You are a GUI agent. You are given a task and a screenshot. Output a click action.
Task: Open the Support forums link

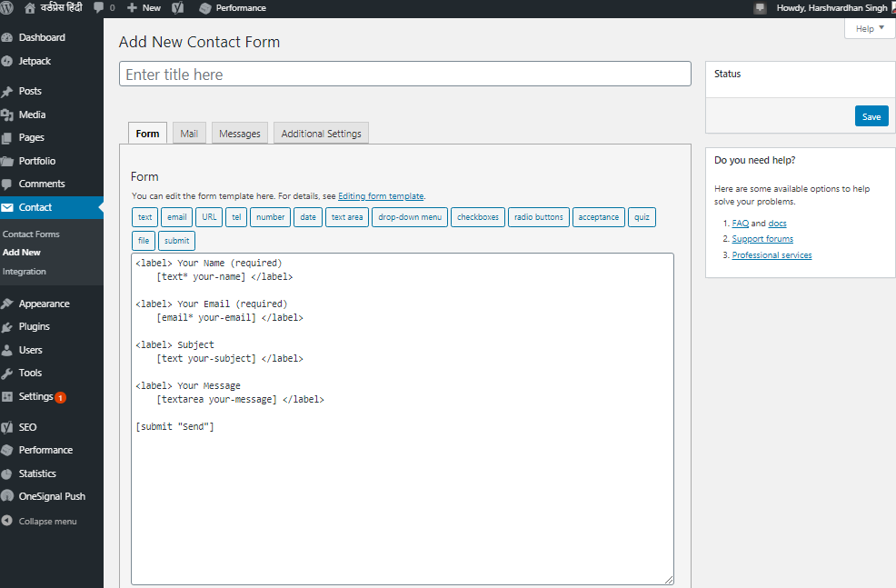762,239
